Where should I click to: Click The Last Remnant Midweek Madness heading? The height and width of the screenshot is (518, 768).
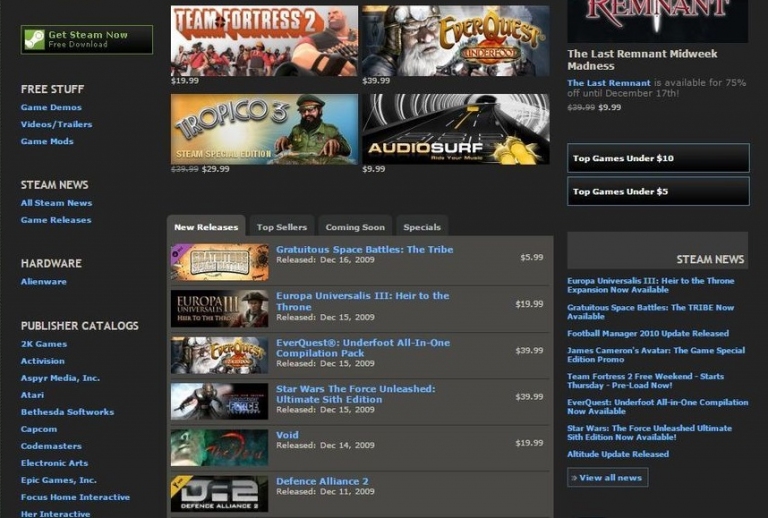642,60
